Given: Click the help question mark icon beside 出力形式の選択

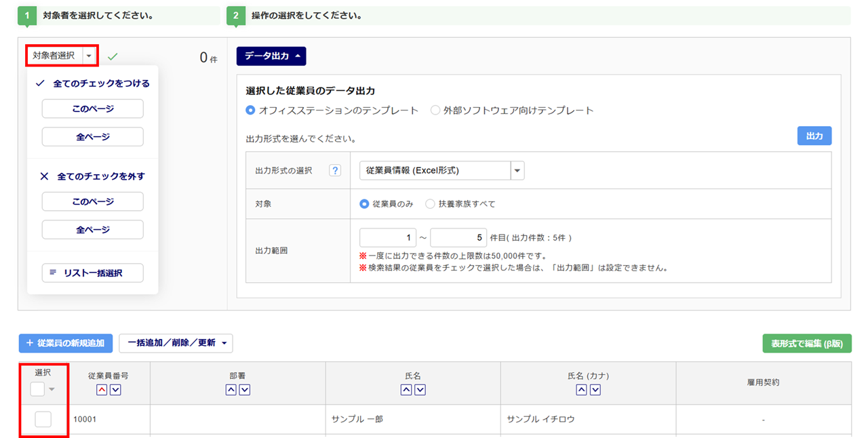Looking at the screenshot, I should click(335, 171).
